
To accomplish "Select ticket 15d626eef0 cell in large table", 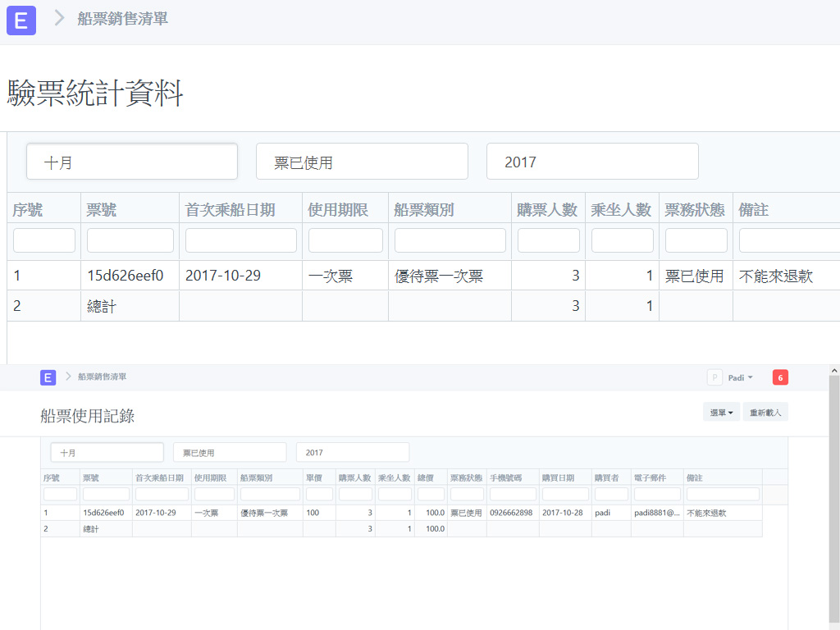I will (126, 276).
